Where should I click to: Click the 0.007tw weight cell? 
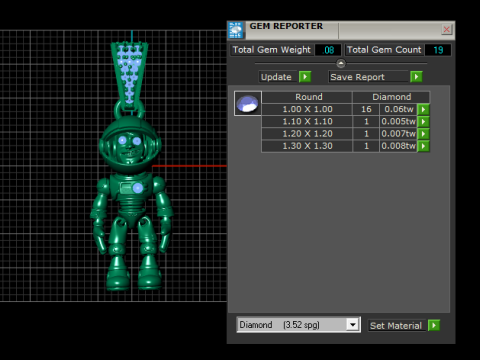(x=399, y=134)
